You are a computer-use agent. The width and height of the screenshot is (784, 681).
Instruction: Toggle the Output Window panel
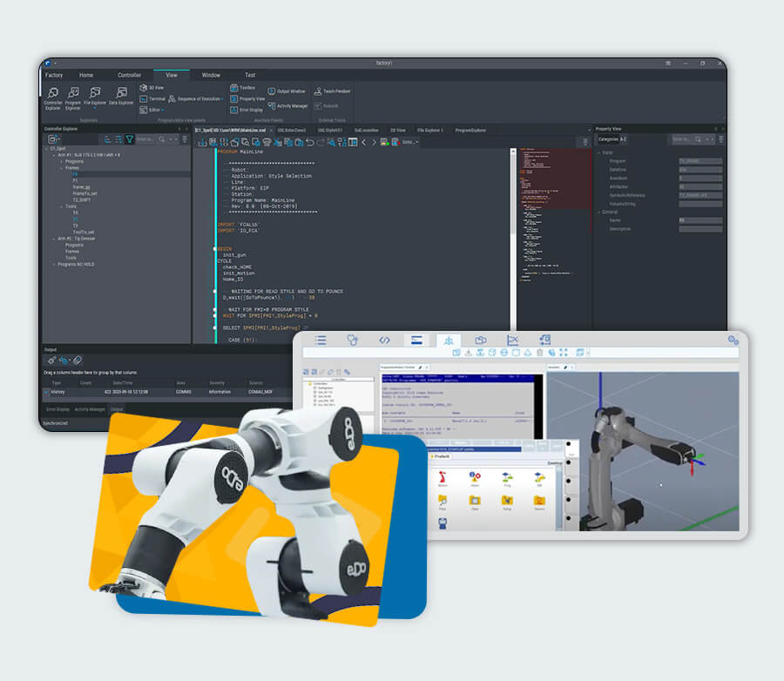tap(287, 91)
